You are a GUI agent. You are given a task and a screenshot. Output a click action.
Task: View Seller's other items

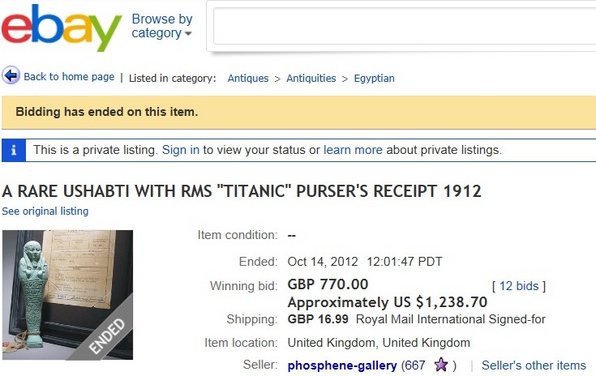(534, 365)
